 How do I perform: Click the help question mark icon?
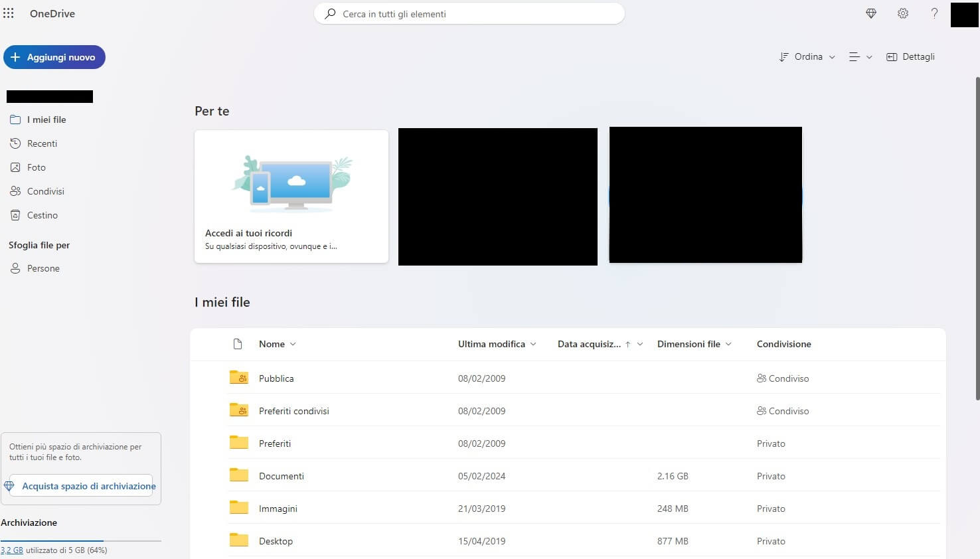(934, 13)
